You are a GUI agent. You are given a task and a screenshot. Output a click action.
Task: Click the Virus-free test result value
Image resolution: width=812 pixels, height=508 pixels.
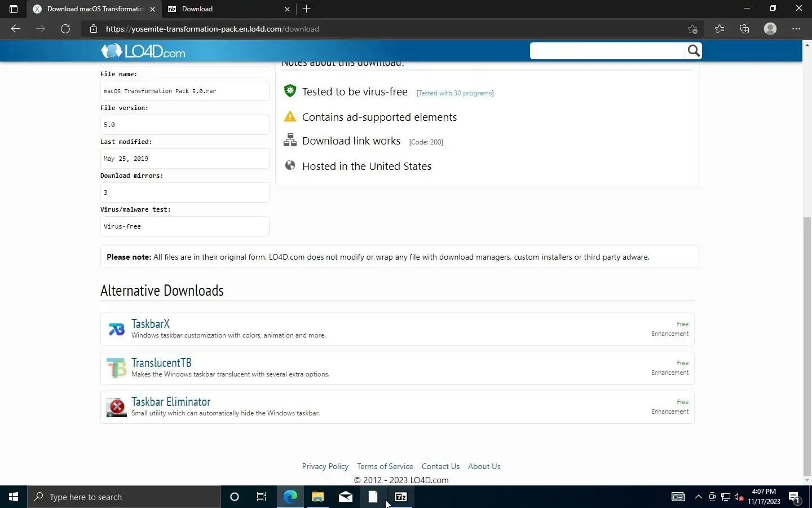click(184, 226)
